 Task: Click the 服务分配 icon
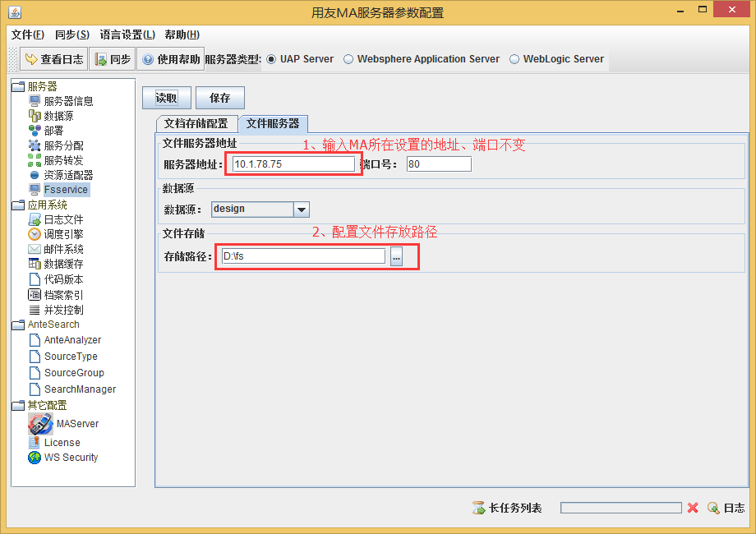pyautogui.click(x=35, y=145)
